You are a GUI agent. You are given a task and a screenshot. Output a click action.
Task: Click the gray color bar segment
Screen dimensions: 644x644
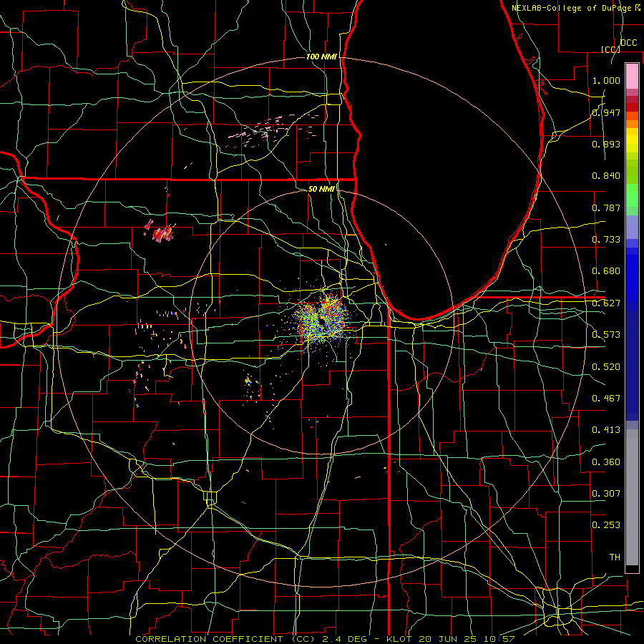(632, 497)
